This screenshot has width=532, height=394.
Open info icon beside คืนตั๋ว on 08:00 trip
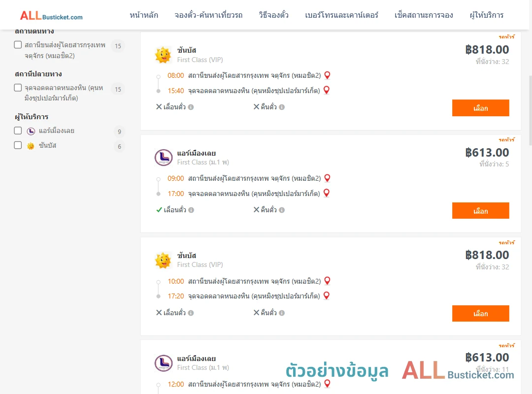(282, 107)
